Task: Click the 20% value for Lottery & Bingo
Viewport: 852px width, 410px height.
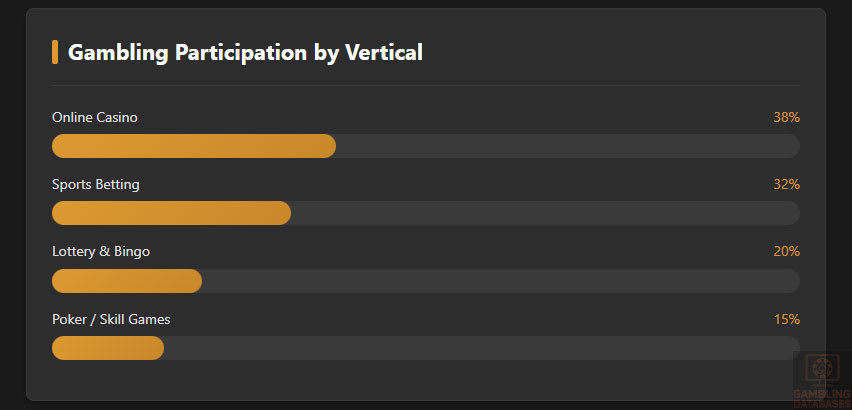Action: pos(786,251)
